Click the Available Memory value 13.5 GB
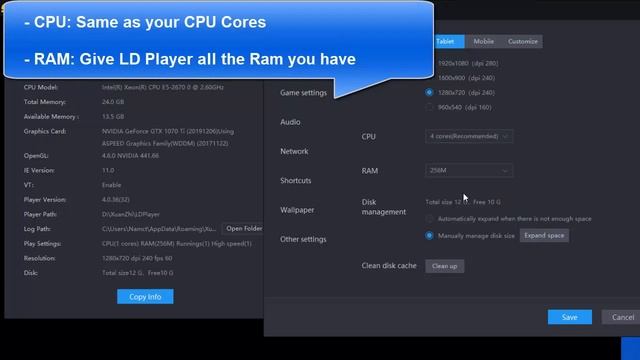The image size is (640, 360). 113,116
